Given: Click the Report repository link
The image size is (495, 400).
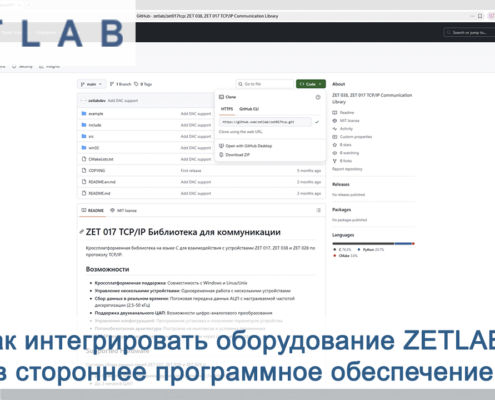Looking at the screenshot, I should pos(347,169).
